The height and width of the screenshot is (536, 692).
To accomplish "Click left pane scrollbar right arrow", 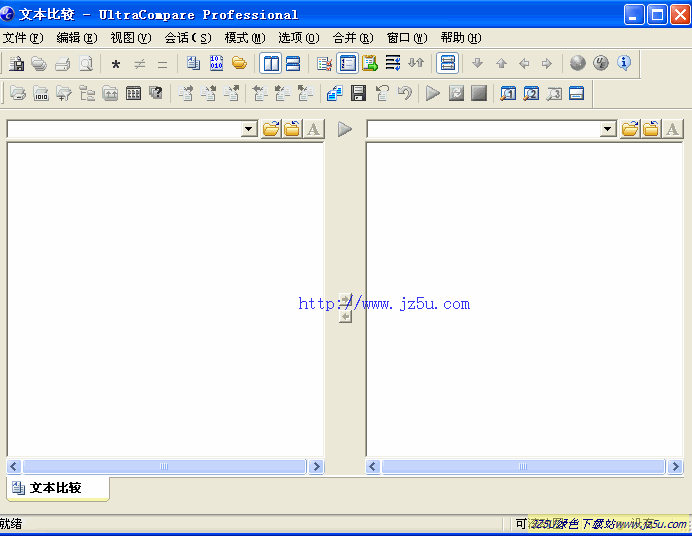I will (x=316, y=466).
